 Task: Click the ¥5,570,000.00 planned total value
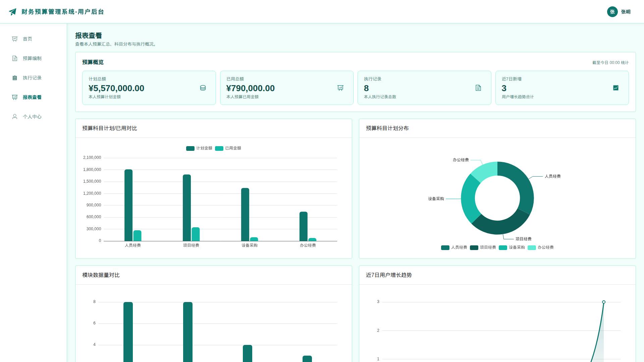pos(116,88)
